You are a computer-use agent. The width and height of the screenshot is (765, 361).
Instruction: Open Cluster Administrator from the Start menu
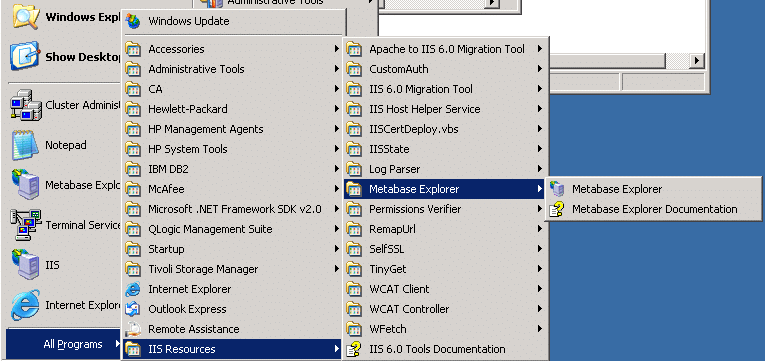66,105
